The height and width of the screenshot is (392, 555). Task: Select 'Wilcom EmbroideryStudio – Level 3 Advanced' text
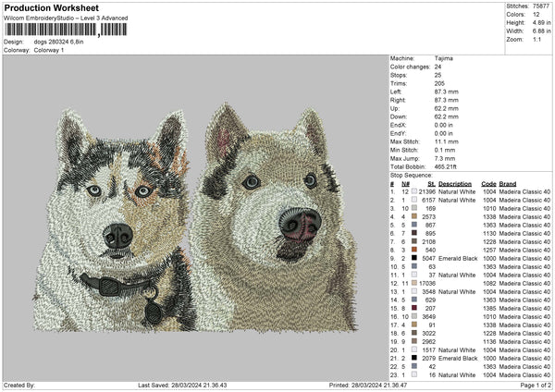pyautogui.click(x=66, y=18)
